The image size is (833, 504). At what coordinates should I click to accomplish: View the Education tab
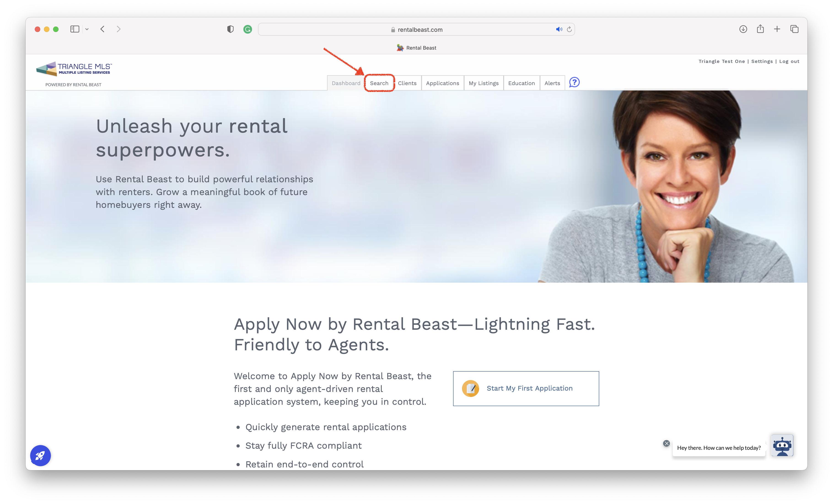pyautogui.click(x=521, y=83)
